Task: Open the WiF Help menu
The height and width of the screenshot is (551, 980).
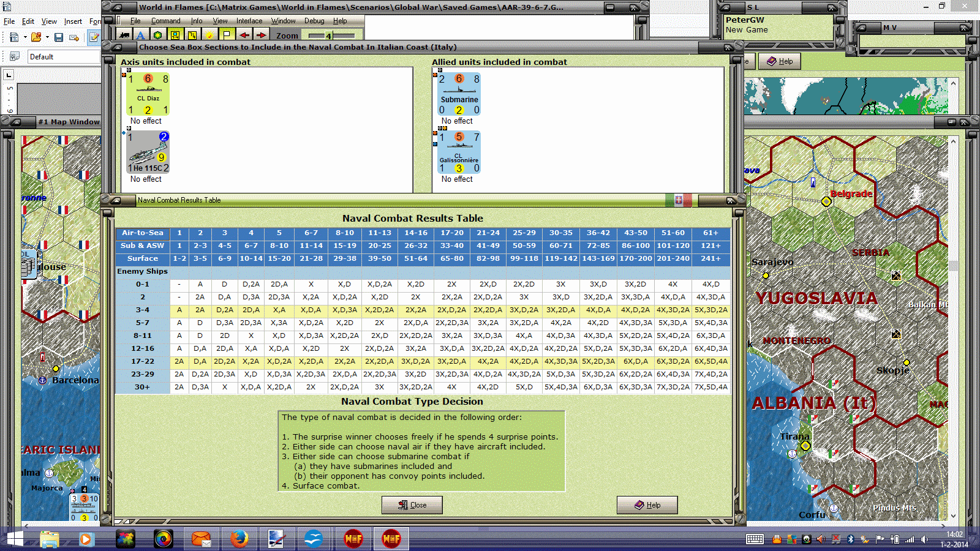Action: pos(340,21)
